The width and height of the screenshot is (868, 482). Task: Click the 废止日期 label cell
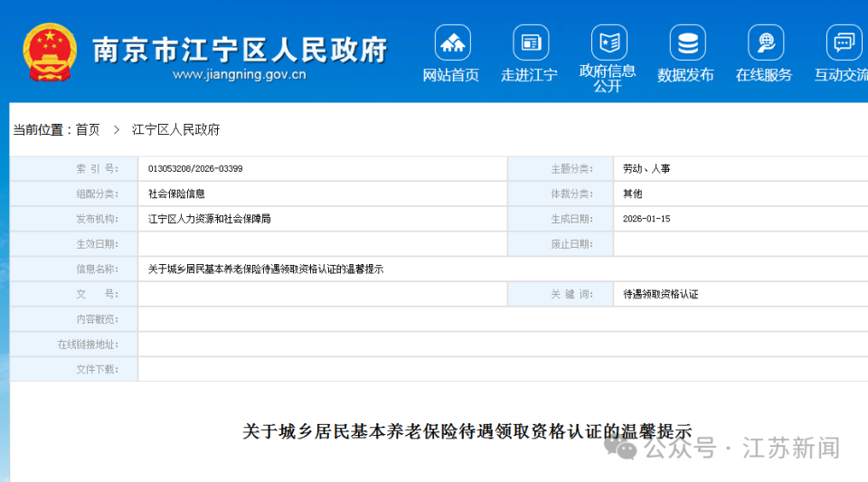tap(561, 244)
